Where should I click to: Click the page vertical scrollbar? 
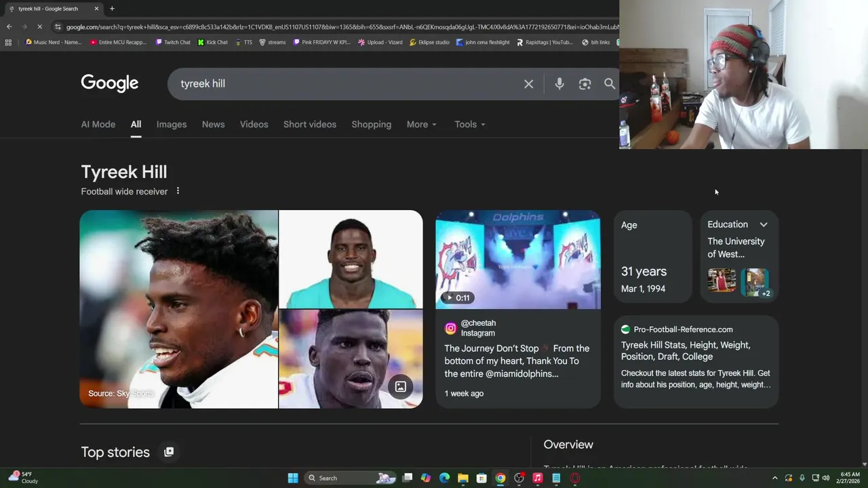864,305
